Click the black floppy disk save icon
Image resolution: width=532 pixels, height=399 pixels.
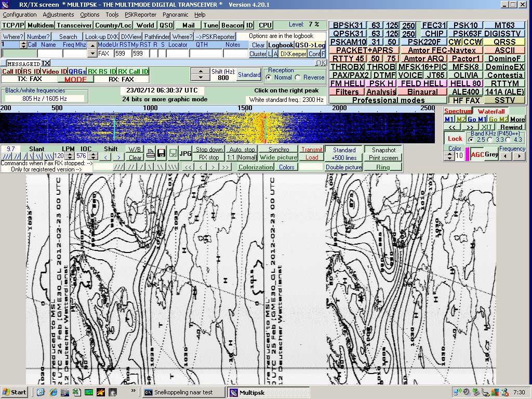(162, 153)
